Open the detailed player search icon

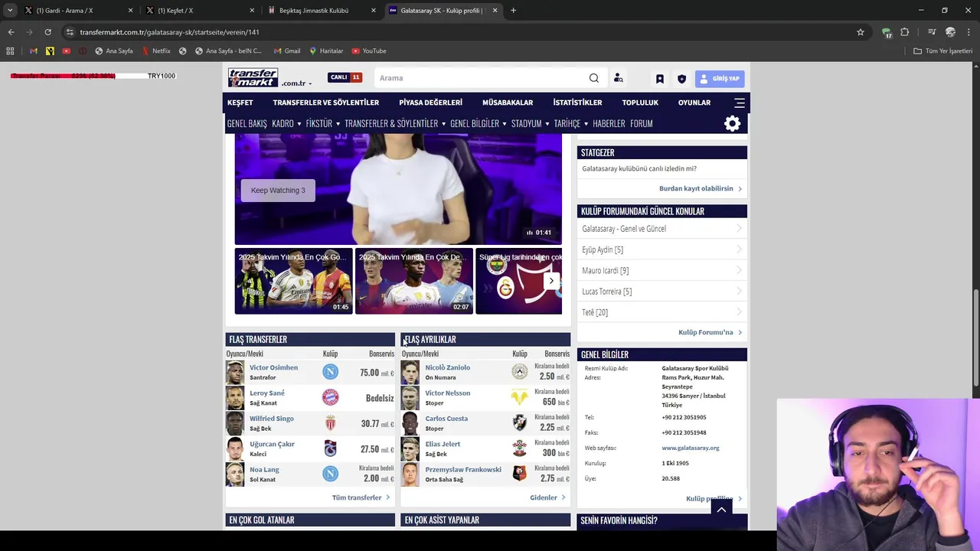click(618, 78)
